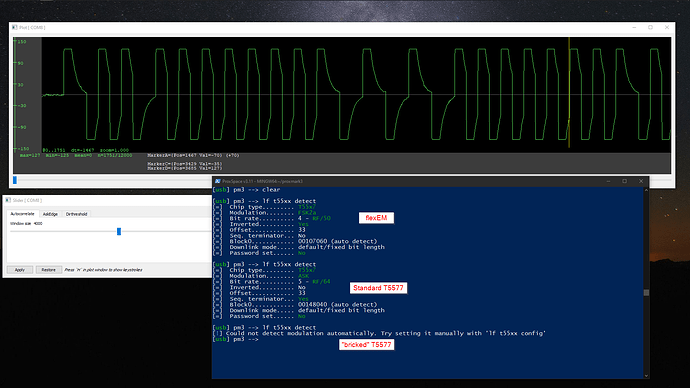Click the terminal scrollbar up arrow
The width and height of the screenshot is (690, 388).
pos(646,190)
